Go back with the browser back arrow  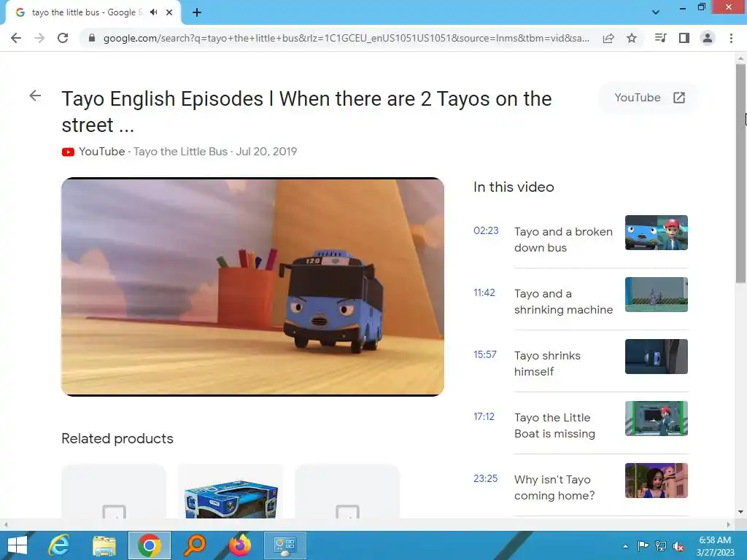point(16,38)
